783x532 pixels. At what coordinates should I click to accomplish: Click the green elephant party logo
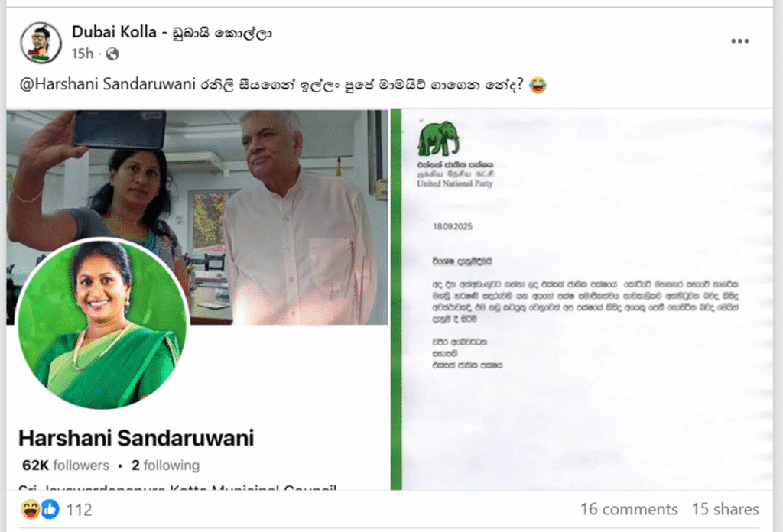438,139
